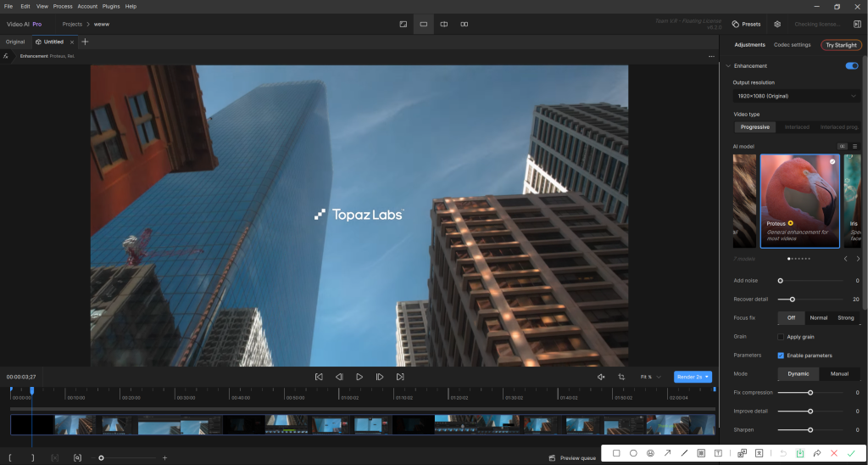The height and width of the screenshot is (465, 868).
Task: Add a new tab with plus icon
Action: [x=85, y=42]
